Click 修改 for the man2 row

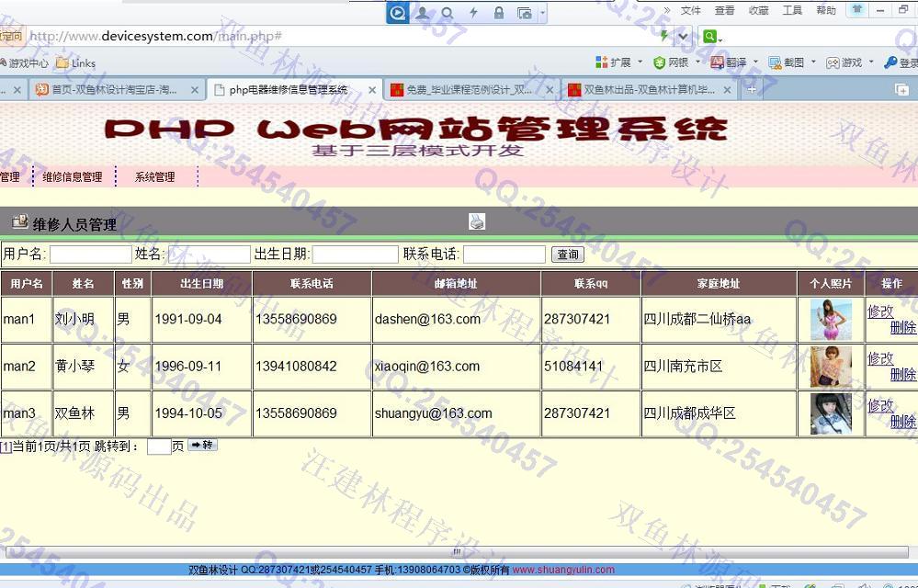(880, 358)
